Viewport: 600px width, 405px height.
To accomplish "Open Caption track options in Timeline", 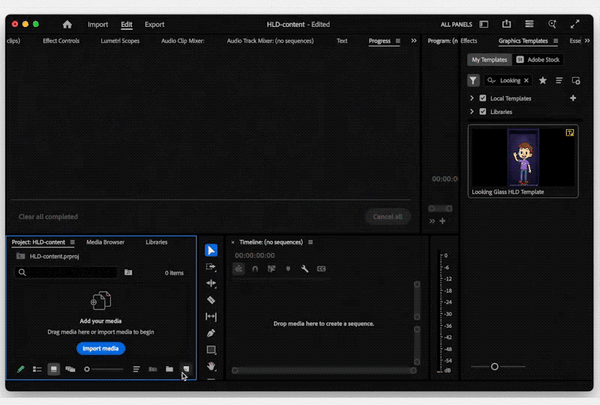I will 321,269.
